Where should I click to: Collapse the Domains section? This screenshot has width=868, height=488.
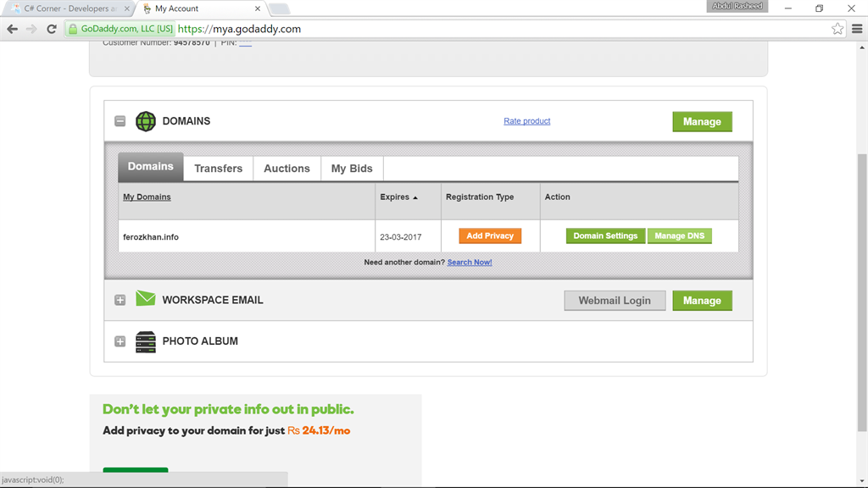tap(120, 121)
